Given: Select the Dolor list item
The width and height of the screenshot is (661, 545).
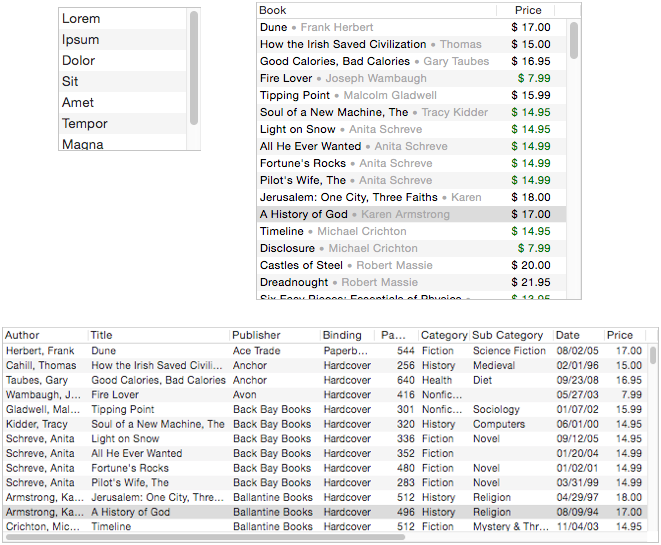Looking at the screenshot, I should tap(122, 61).
